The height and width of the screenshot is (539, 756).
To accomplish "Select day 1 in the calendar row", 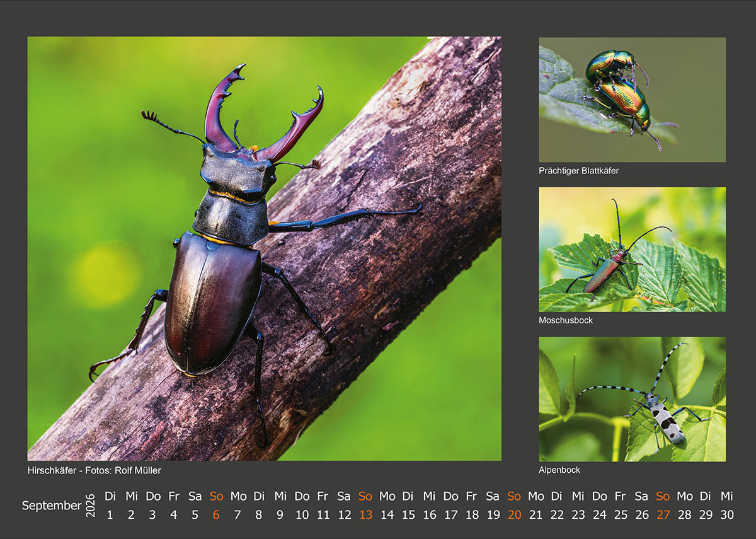I will point(110,514).
